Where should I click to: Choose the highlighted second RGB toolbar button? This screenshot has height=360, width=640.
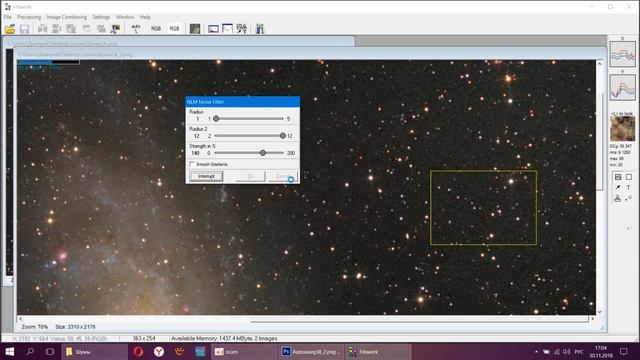(174, 29)
